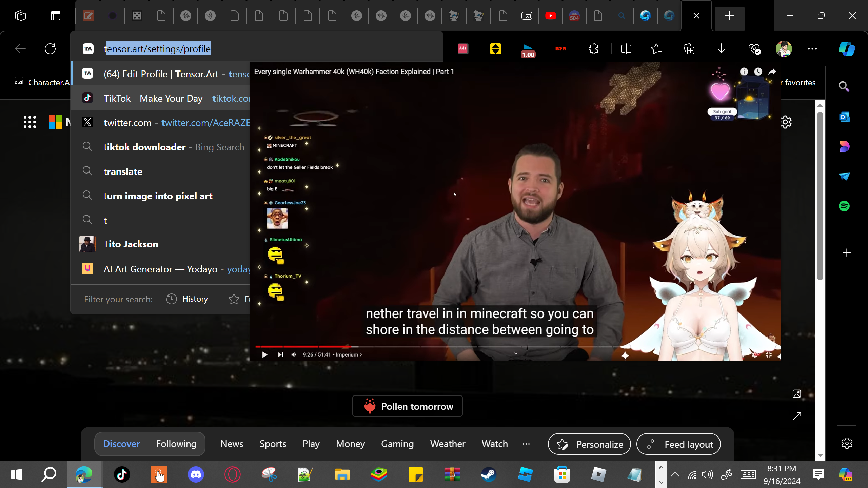
Task: Switch to the 504 badge tab
Action: (574, 16)
